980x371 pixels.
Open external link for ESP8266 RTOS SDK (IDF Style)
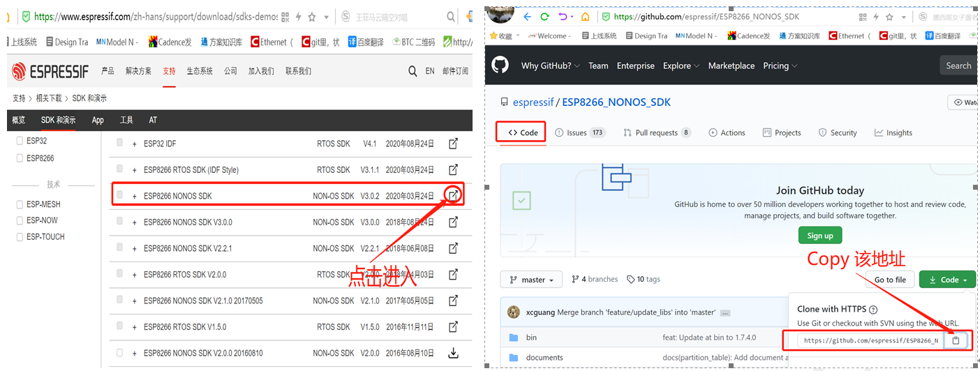453,169
